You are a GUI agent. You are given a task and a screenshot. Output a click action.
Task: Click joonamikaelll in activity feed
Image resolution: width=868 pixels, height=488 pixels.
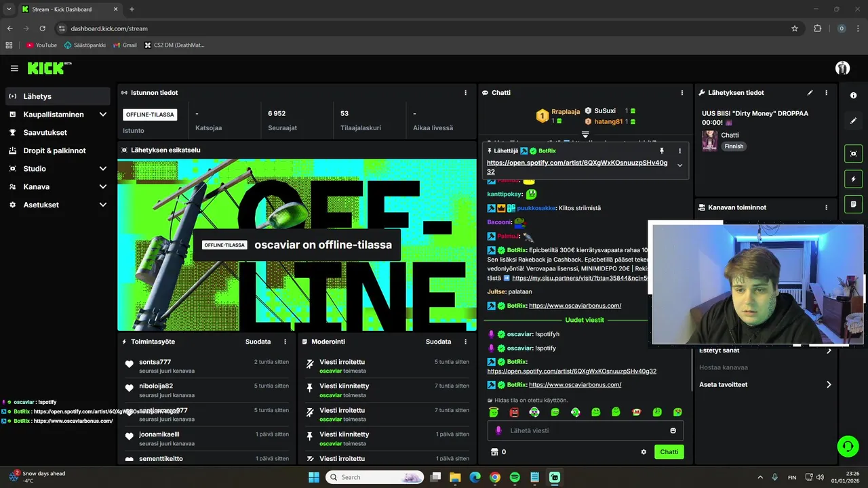tap(159, 434)
